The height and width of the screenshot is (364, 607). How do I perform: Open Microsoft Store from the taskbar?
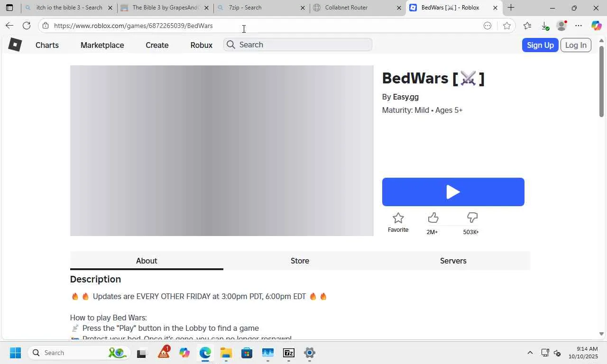pyautogui.click(x=247, y=353)
